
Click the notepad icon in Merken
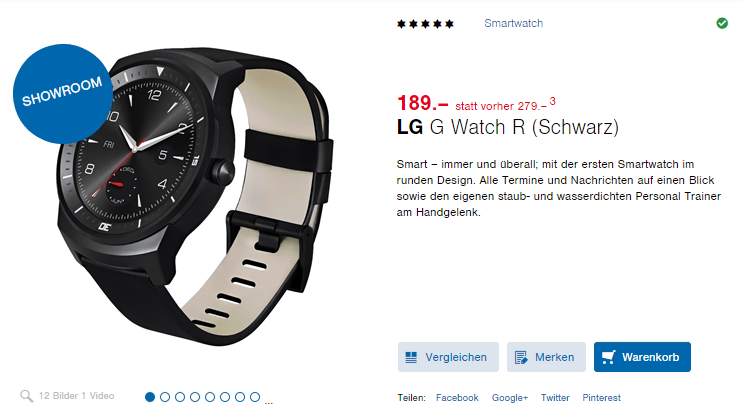click(x=521, y=358)
